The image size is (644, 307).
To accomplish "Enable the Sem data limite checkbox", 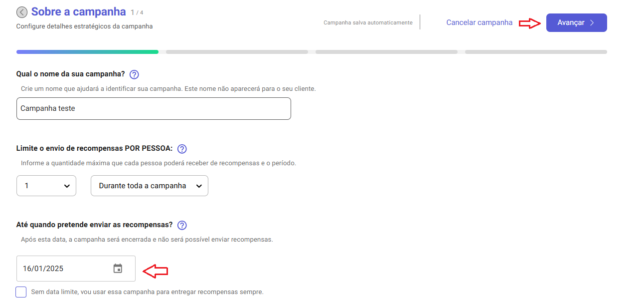I will click(21, 292).
